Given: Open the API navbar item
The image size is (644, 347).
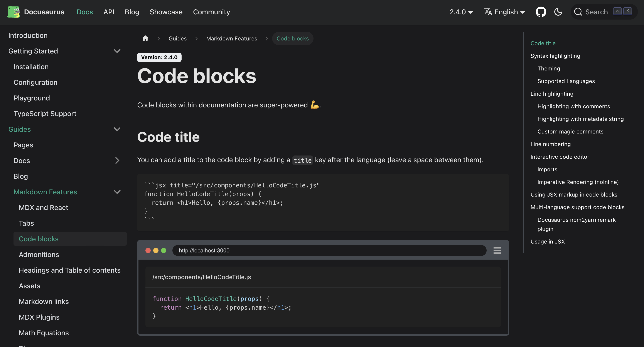Looking at the screenshot, I should pos(109,12).
